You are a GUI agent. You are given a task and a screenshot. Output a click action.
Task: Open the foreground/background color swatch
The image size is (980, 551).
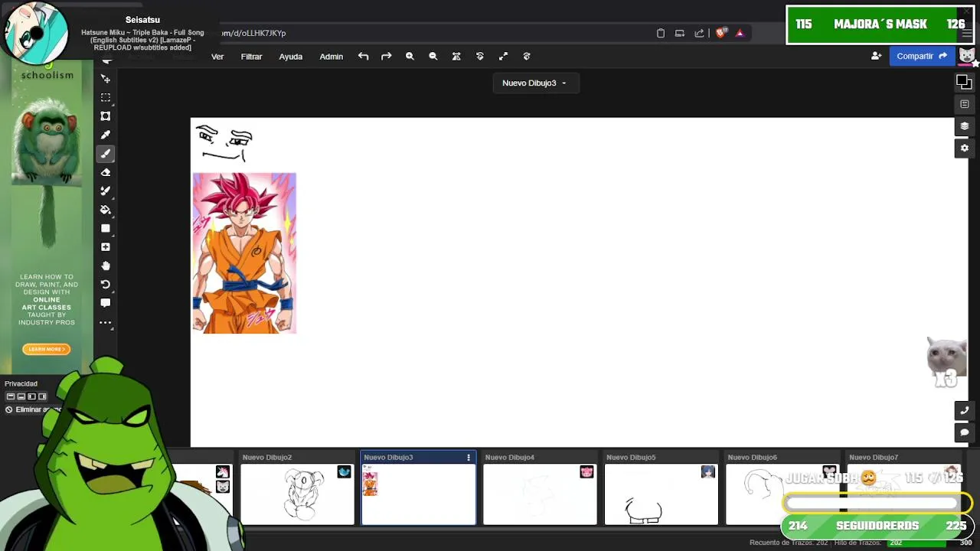[964, 82]
